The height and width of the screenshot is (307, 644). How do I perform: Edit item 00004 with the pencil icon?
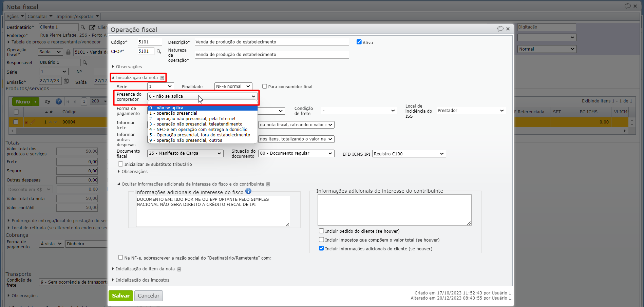click(x=33, y=122)
